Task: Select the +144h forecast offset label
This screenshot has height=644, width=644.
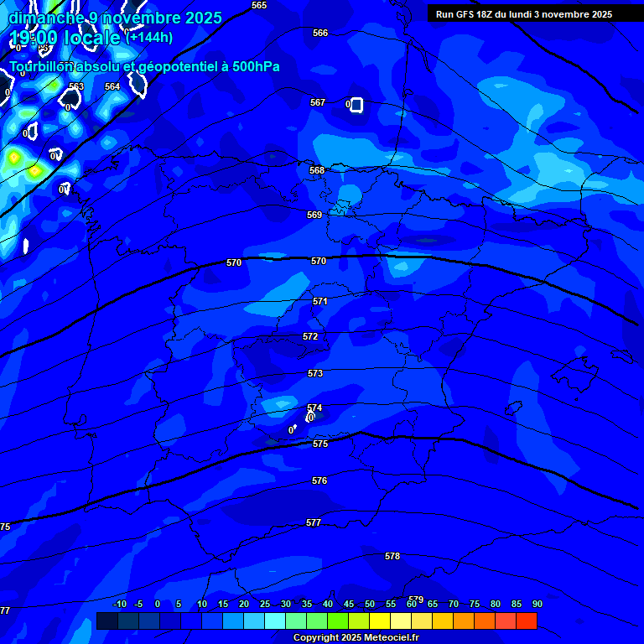Action: pos(149,38)
